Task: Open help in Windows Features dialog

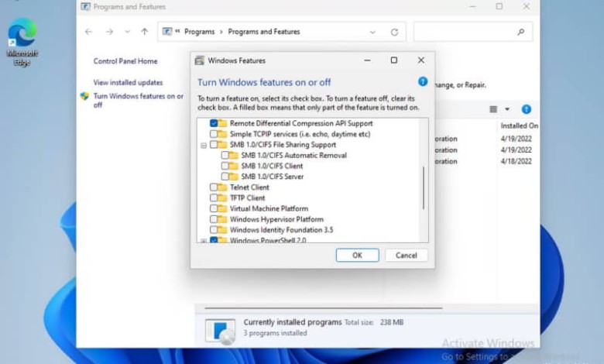Action: [x=423, y=81]
